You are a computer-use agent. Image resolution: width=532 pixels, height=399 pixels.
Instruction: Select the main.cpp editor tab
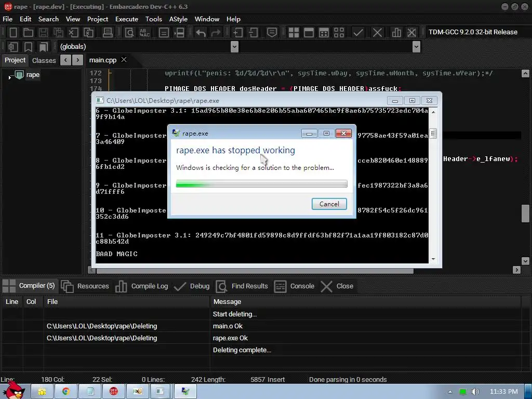[x=103, y=60]
